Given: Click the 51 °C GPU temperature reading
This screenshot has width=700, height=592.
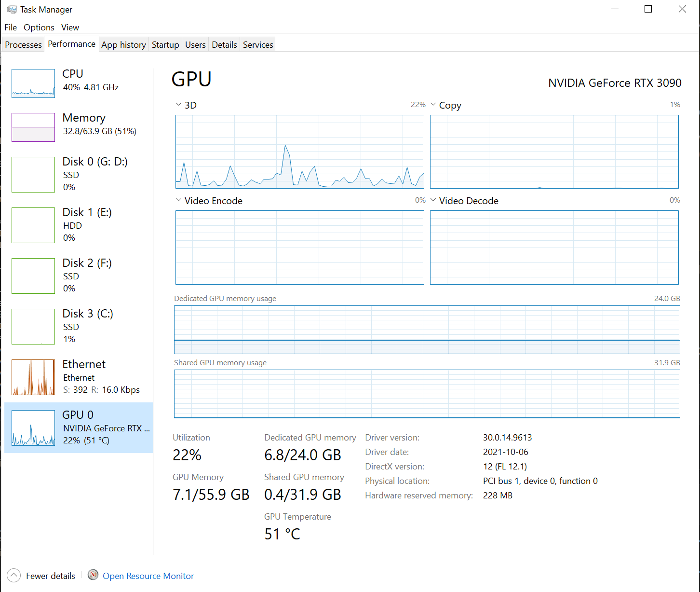Looking at the screenshot, I should (x=282, y=534).
